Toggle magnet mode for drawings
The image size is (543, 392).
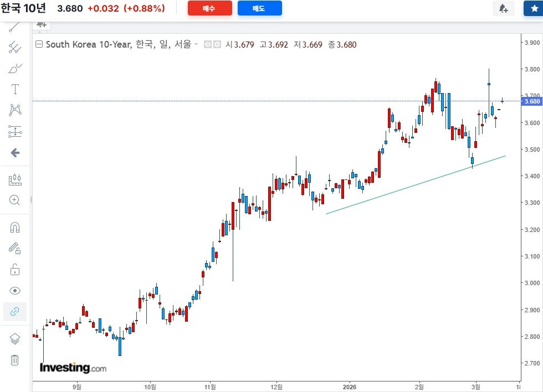[x=15, y=228]
